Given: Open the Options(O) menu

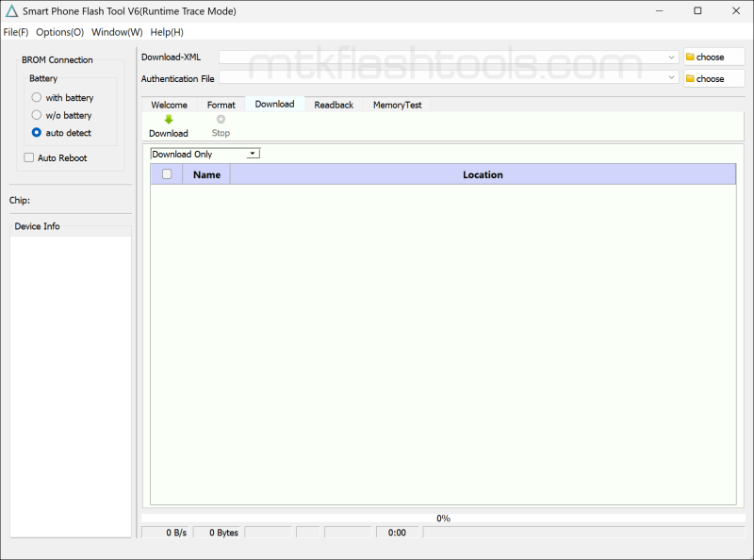Looking at the screenshot, I should coord(60,32).
